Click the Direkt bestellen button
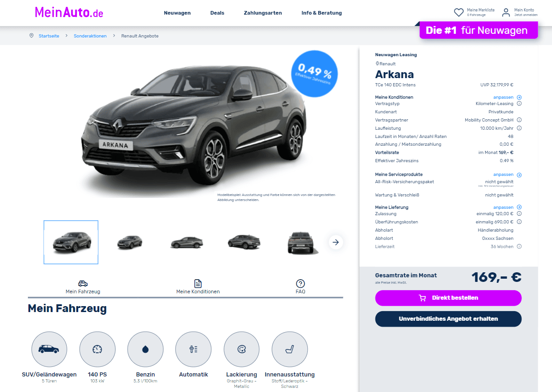 pyautogui.click(x=448, y=298)
